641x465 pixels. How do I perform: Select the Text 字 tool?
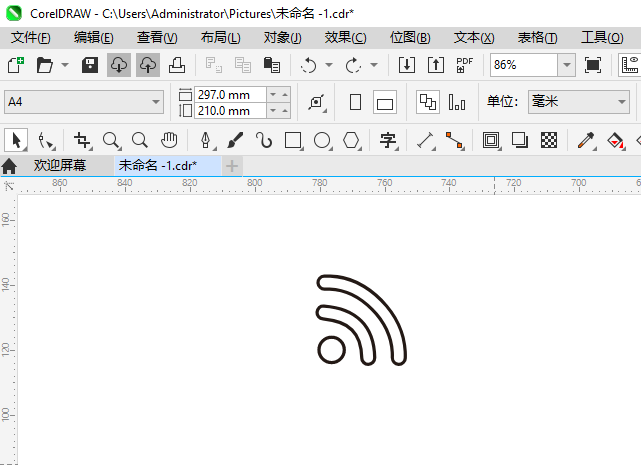pos(388,141)
